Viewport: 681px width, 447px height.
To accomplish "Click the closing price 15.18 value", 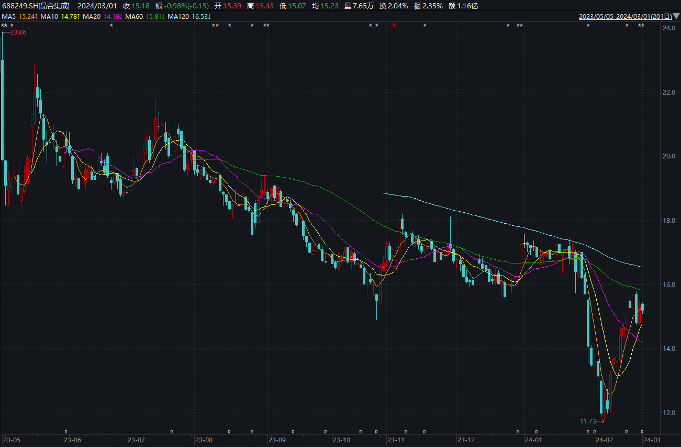I will pos(141,6).
